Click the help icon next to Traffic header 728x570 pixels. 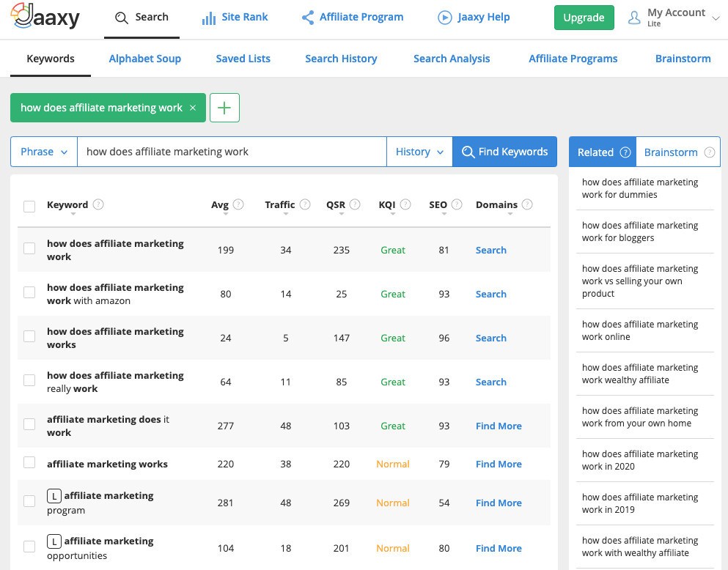point(305,204)
